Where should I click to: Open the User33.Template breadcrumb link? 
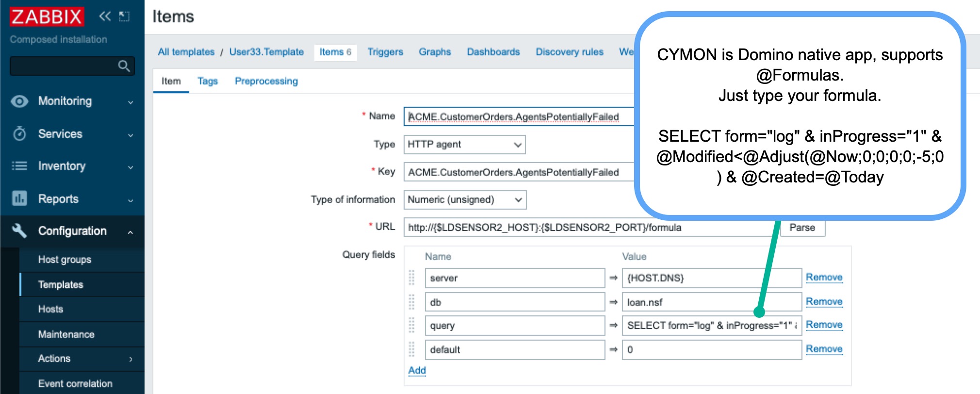(x=266, y=52)
